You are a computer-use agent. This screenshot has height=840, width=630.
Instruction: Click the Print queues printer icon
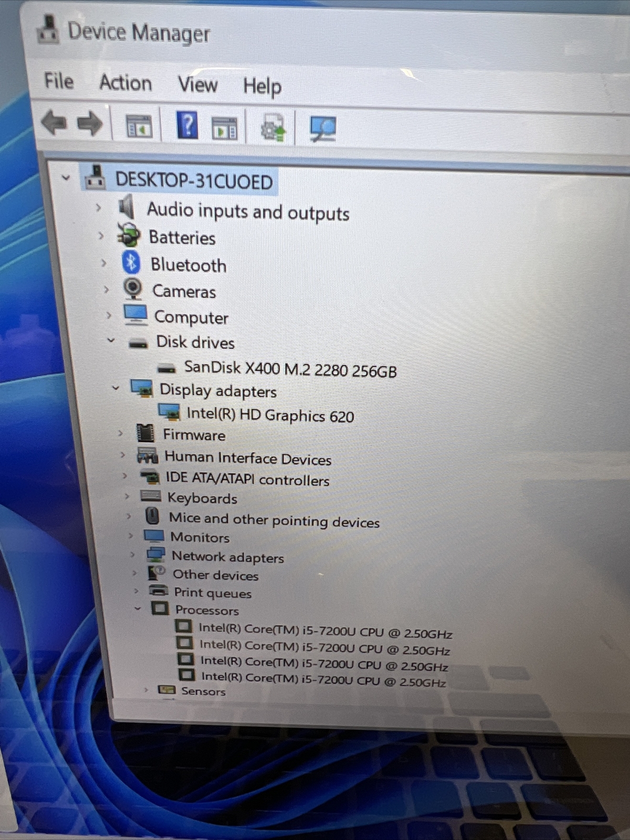[x=159, y=590]
